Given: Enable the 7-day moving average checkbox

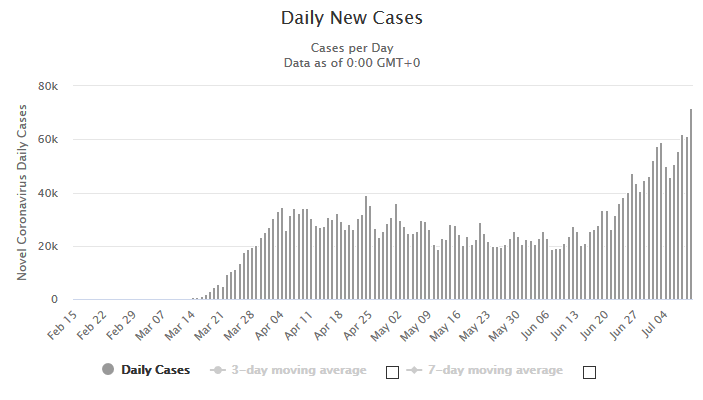Looking at the screenshot, I should click(x=589, y=372).
